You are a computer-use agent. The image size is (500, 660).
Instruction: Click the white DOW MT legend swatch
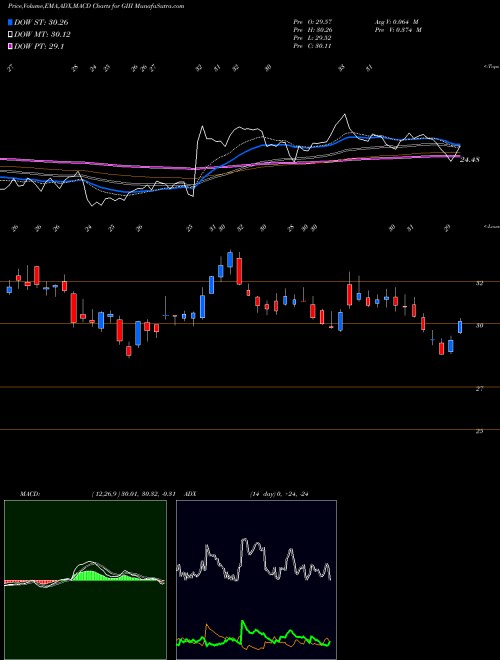click(10, 35)
